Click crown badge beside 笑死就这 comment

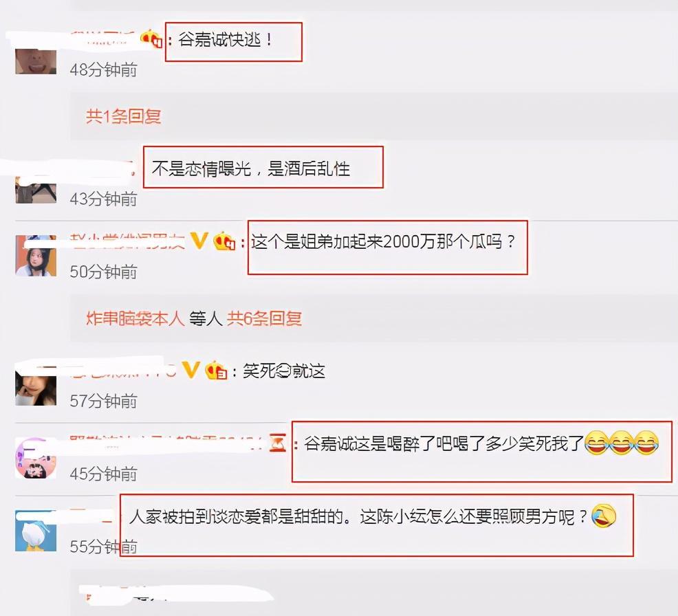click(216, 371)
